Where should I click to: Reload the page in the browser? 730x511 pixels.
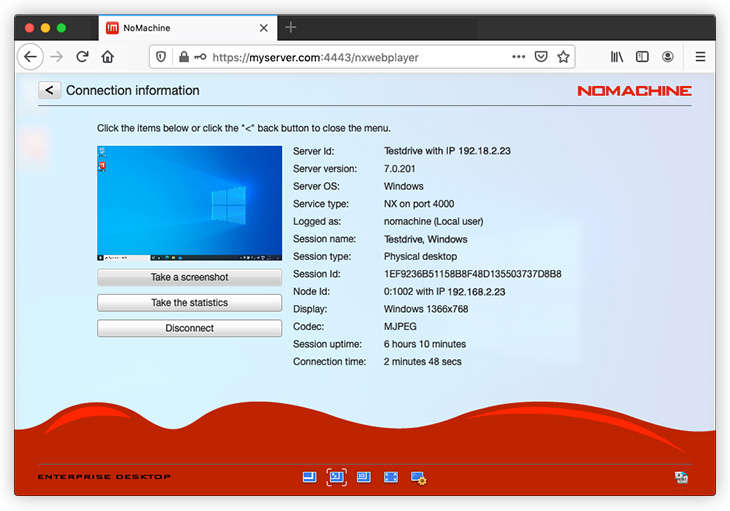click(82, 57)
